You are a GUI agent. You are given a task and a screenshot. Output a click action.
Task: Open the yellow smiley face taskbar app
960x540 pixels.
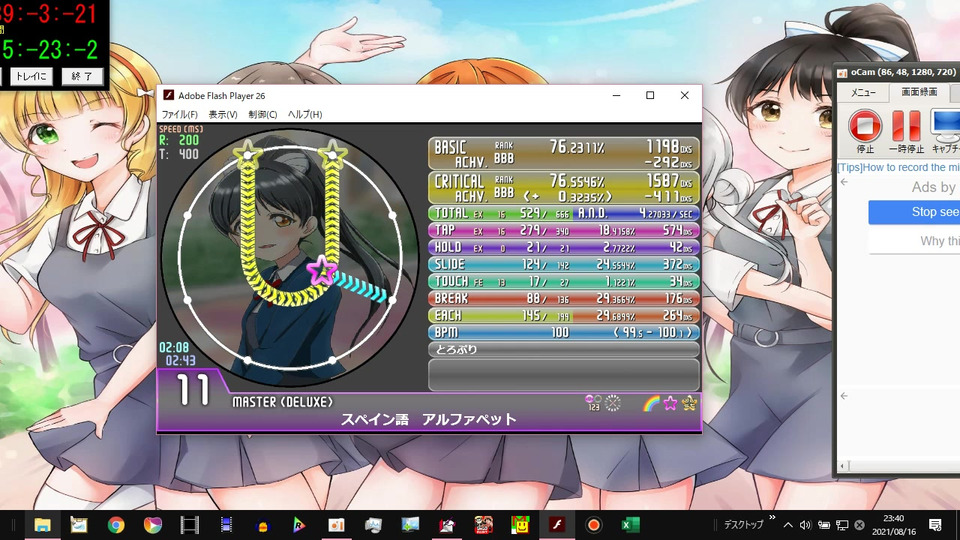point(520,525)
